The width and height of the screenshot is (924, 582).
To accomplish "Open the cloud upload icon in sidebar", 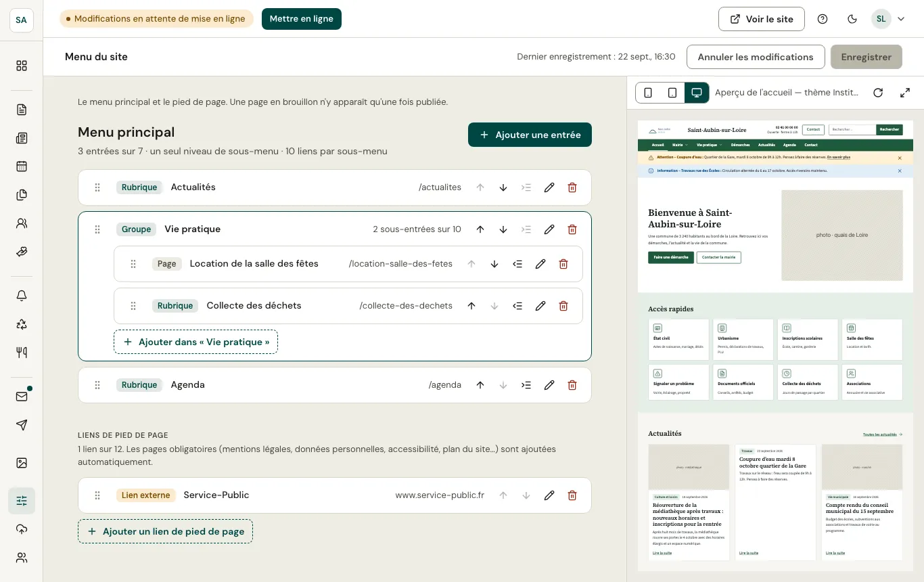I will (22, 529).
